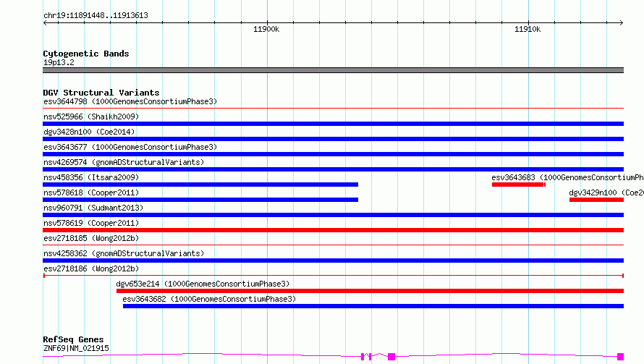
Task: Open variant nsv458356 (Itsara2009) label
Action: click(91, 177)
